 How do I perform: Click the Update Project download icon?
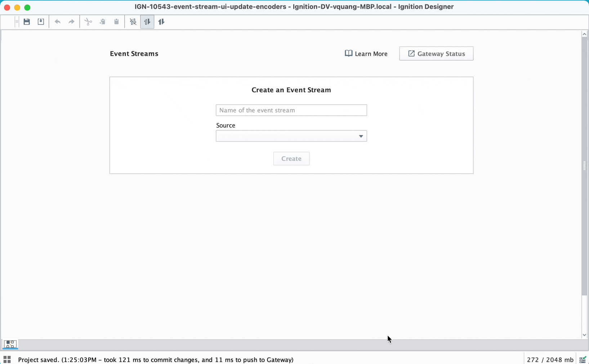[41, 22]
